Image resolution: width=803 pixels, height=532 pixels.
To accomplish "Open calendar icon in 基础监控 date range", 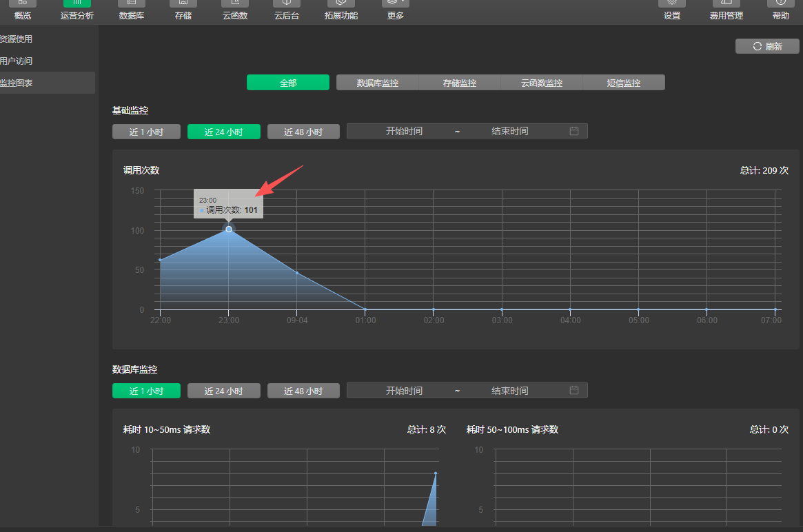I will (574, 131).
